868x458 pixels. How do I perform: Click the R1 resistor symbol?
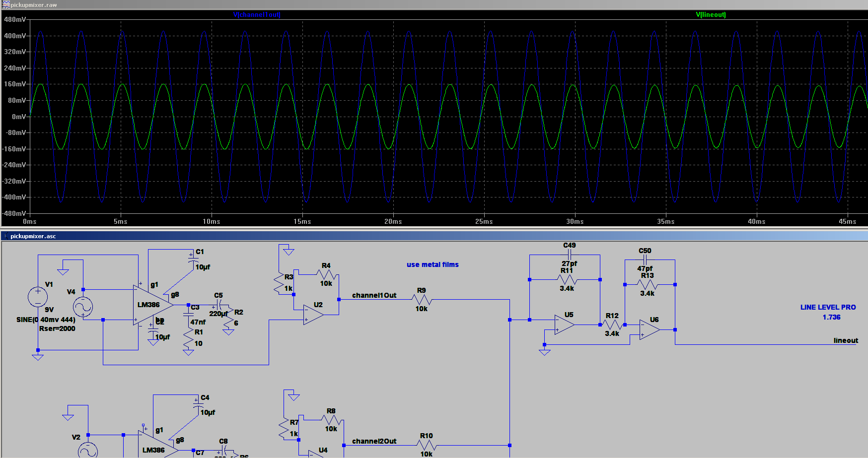188,337
